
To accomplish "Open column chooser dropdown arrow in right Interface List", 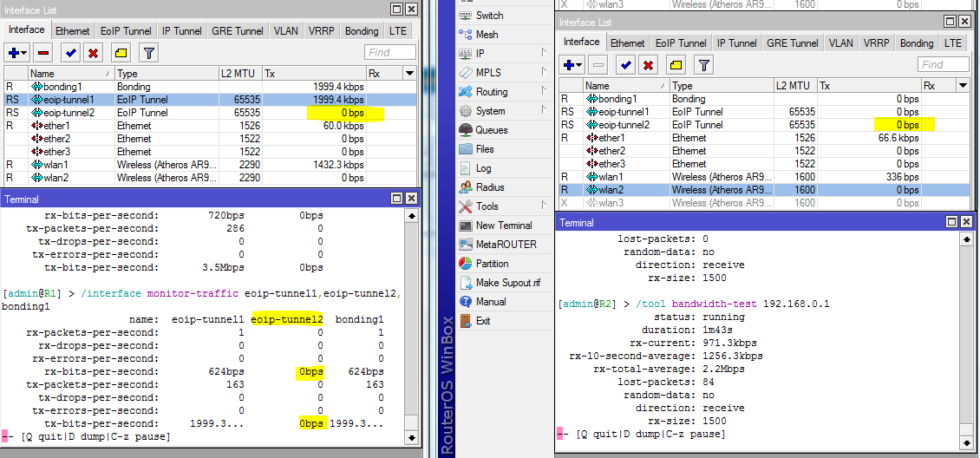I will click(x=962, y=86).
